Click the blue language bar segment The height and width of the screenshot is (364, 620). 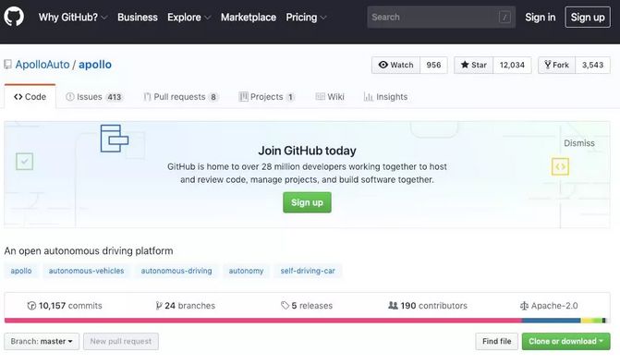tap(552, 321)
